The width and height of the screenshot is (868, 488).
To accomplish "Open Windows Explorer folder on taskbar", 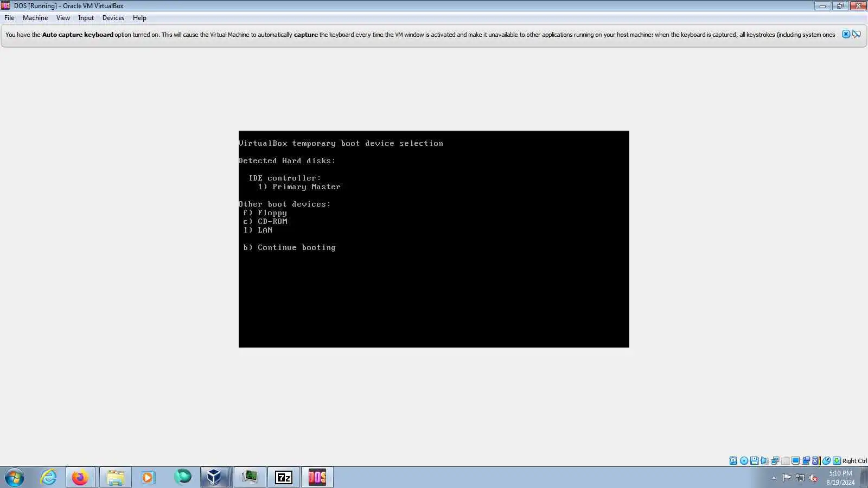I will pyautogui.click(x=115, y=477).
